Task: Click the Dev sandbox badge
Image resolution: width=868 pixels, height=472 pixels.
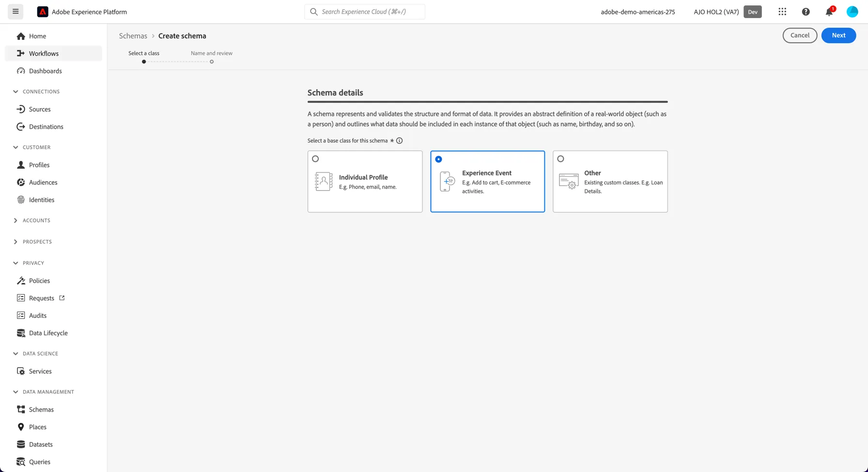Action: [x=753, y=12]
